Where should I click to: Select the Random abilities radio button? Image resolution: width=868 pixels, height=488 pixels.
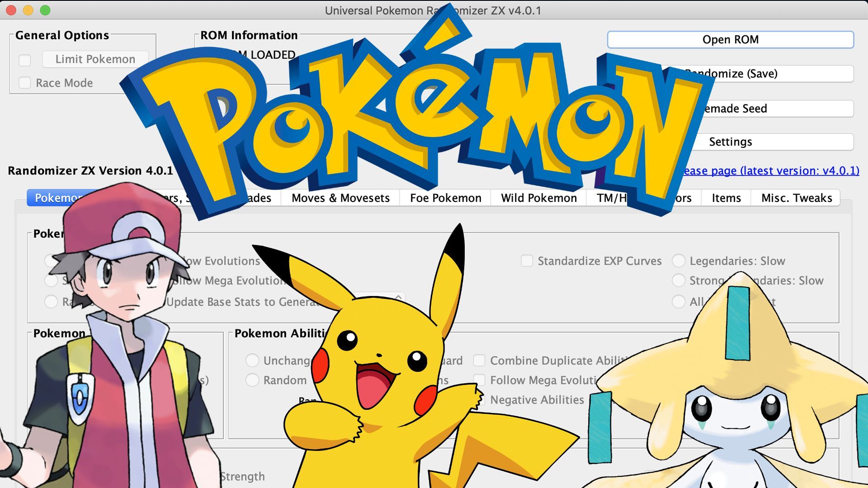coord(252,380)
